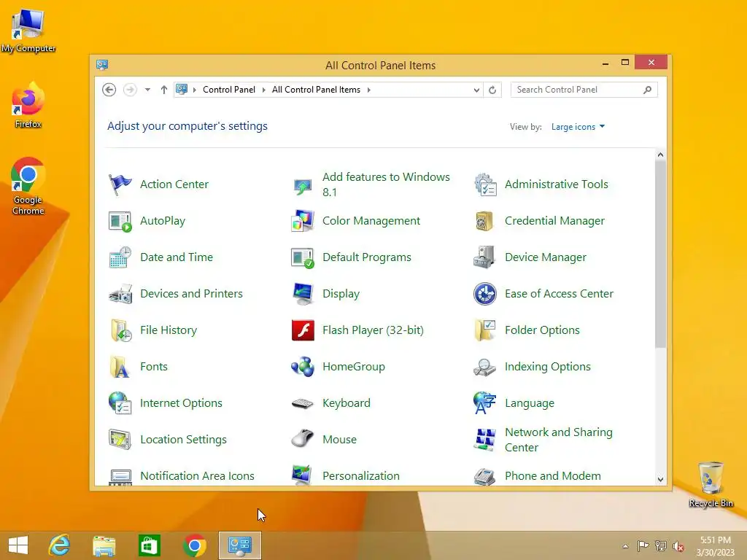Open the Windows Start button

pos(18,545)
